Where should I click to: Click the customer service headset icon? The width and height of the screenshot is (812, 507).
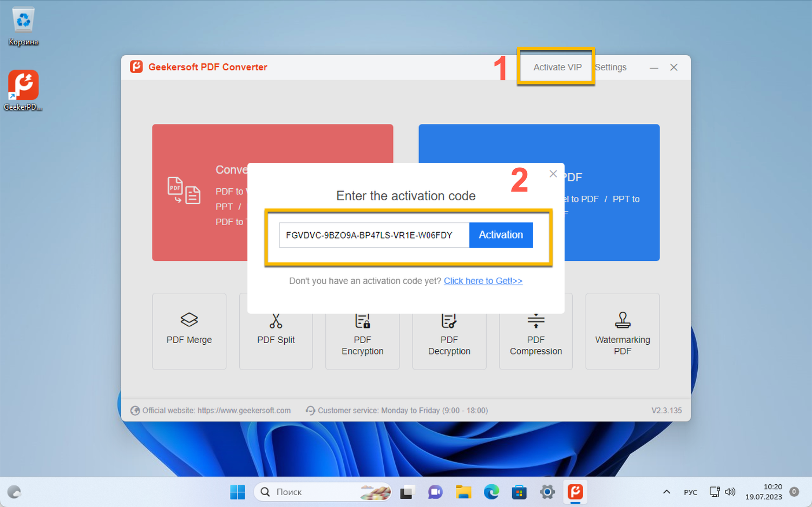click(x=310, y=411)
